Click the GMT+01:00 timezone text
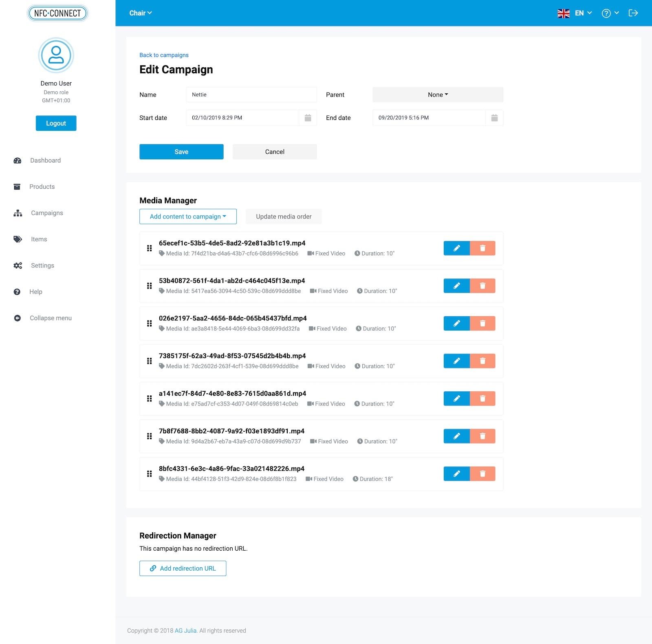This screenshot has width=652, height=644. tap(56, 101)
